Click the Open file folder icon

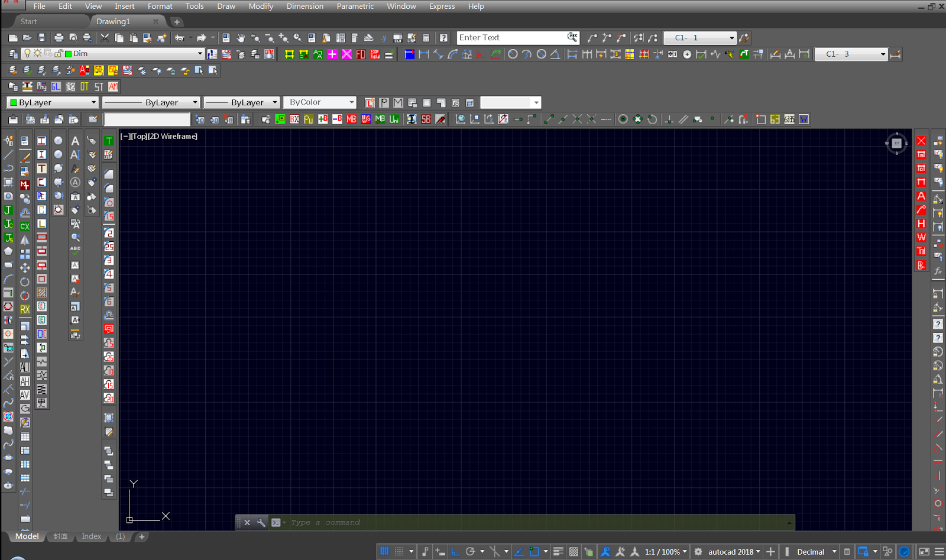(x=27, y=38)
